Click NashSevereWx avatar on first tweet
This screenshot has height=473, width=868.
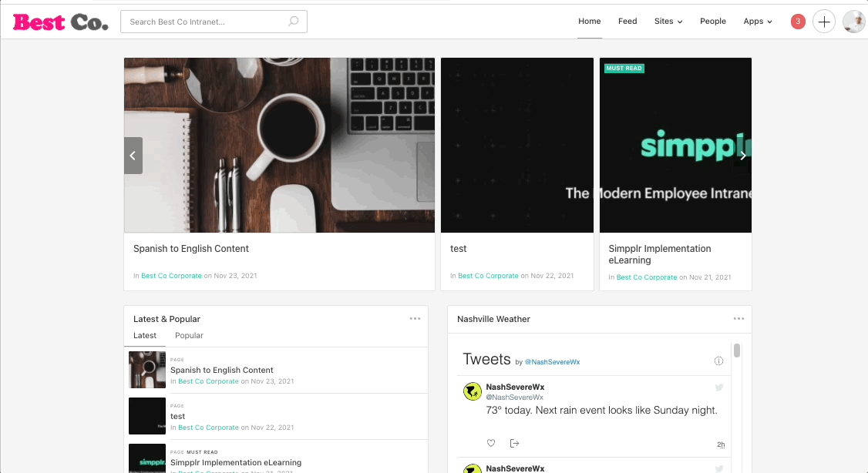473,391
